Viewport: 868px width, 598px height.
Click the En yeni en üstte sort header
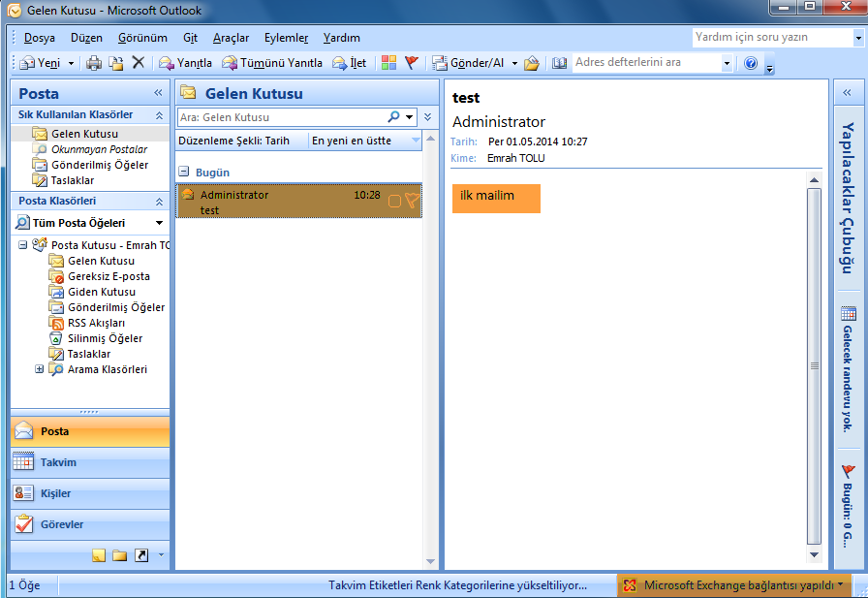tap(365, 141)
